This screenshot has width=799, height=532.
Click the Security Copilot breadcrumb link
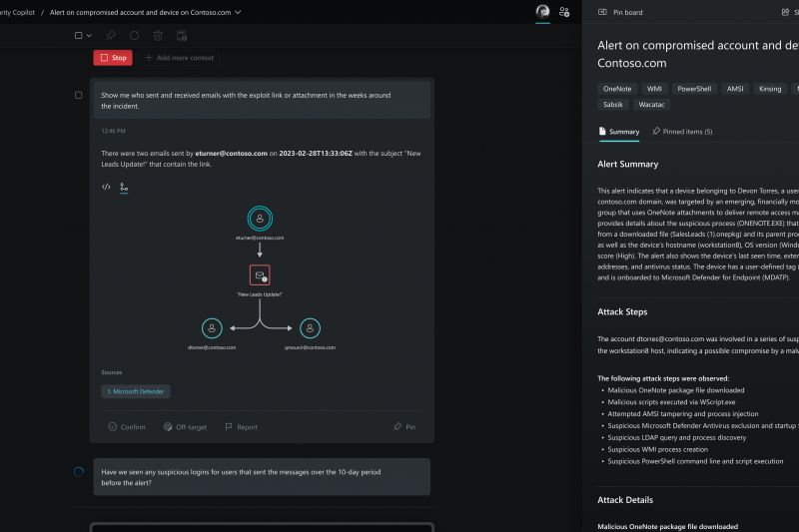(x=17, y=12)
